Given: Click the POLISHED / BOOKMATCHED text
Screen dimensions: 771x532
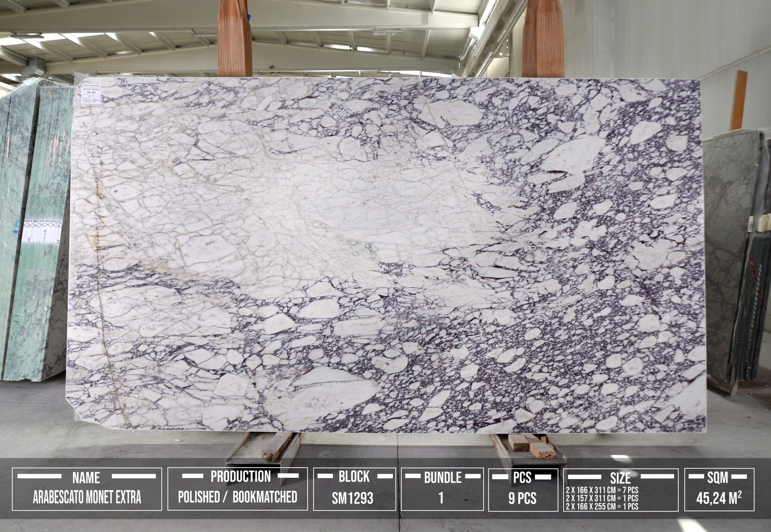Looking at the screenshot, I should 237,497.
